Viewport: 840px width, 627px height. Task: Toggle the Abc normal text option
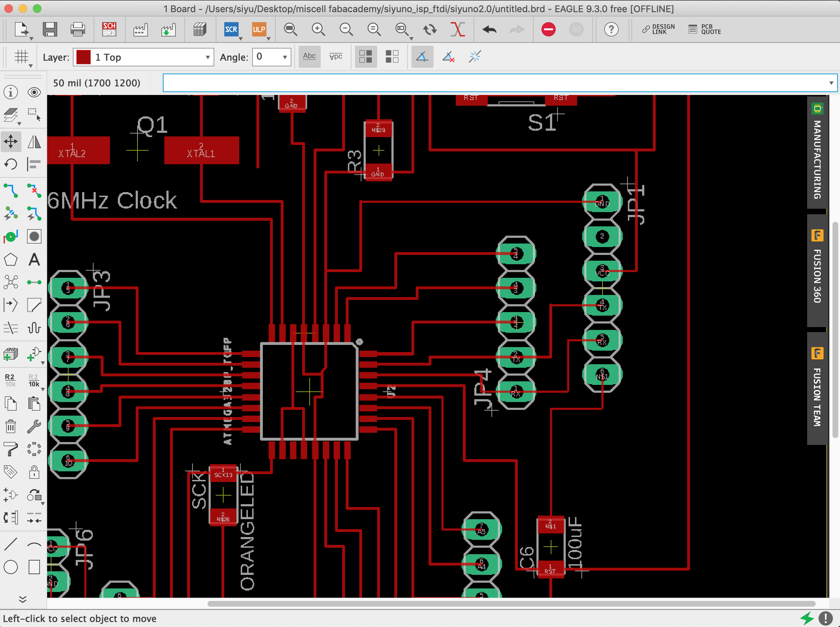pos(309,56)
